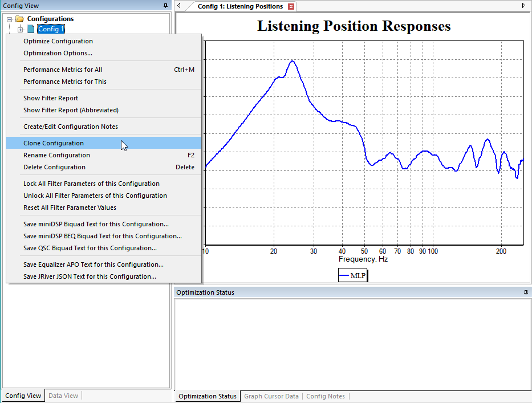Save miniDSP Biquad Text for this Configuration
The height and width of the screenshot is (403, 532).
click(x=104, y=224)
